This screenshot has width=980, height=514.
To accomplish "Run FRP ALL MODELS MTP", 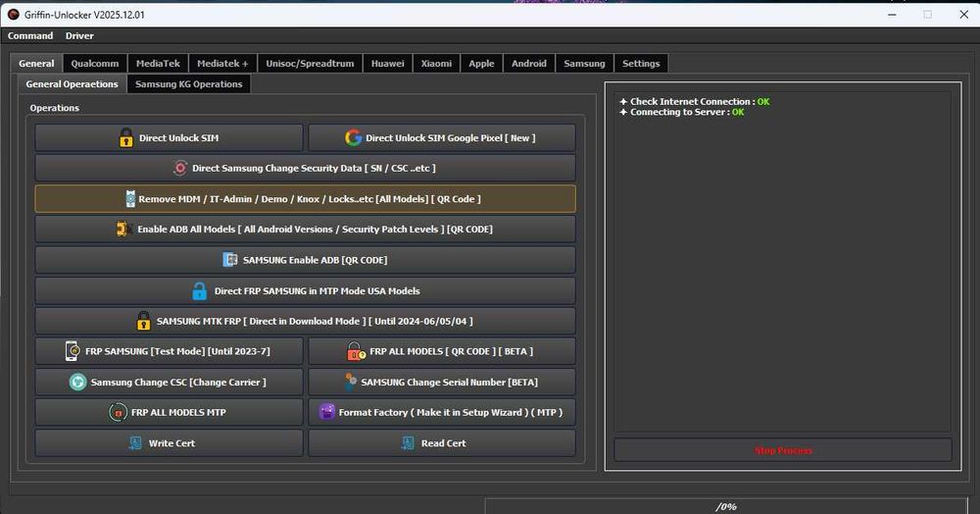I will [x=169, y=412].
